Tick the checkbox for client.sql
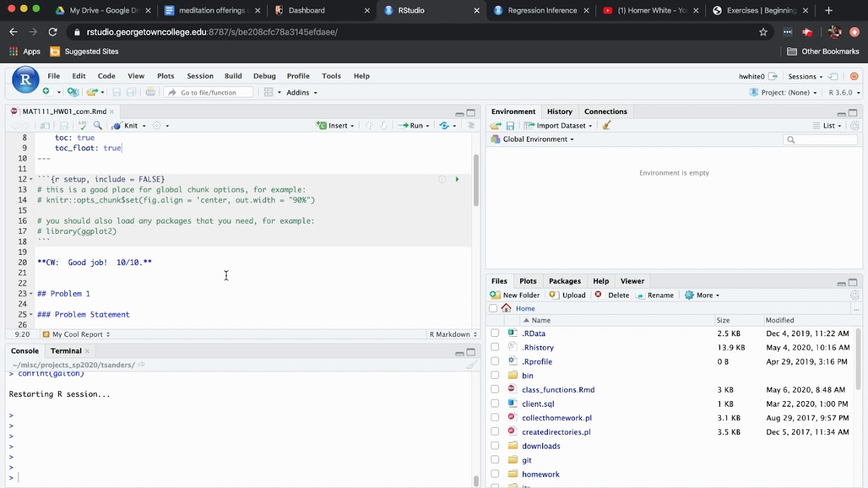 (x=495, y=404)
